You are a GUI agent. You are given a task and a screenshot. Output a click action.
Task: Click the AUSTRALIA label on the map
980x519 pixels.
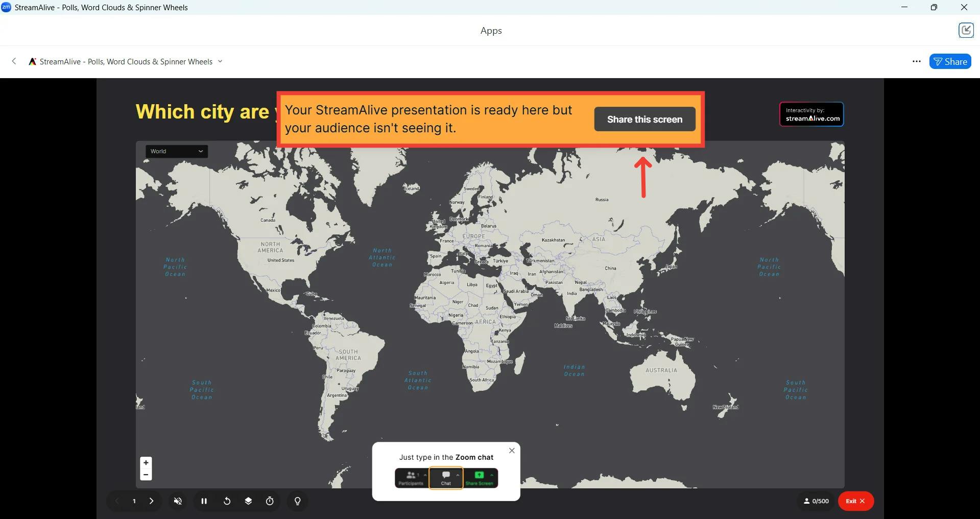(661, 370)
